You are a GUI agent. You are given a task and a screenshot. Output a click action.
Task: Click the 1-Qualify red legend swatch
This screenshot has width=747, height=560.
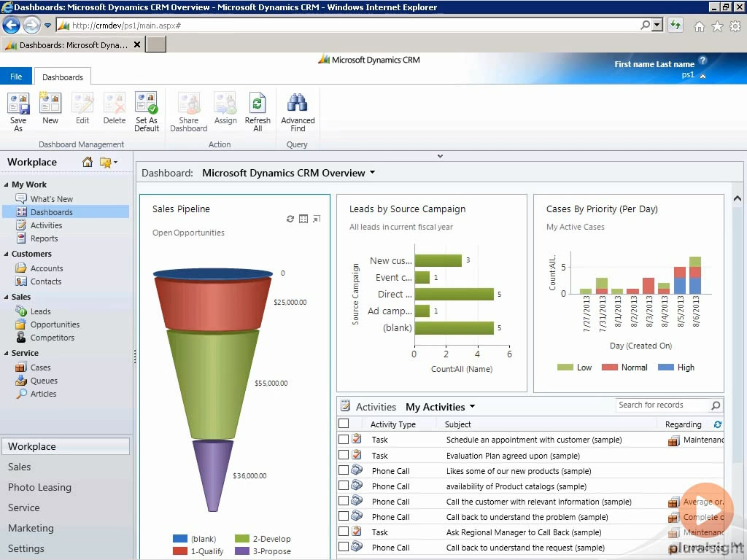click(179, 551)
